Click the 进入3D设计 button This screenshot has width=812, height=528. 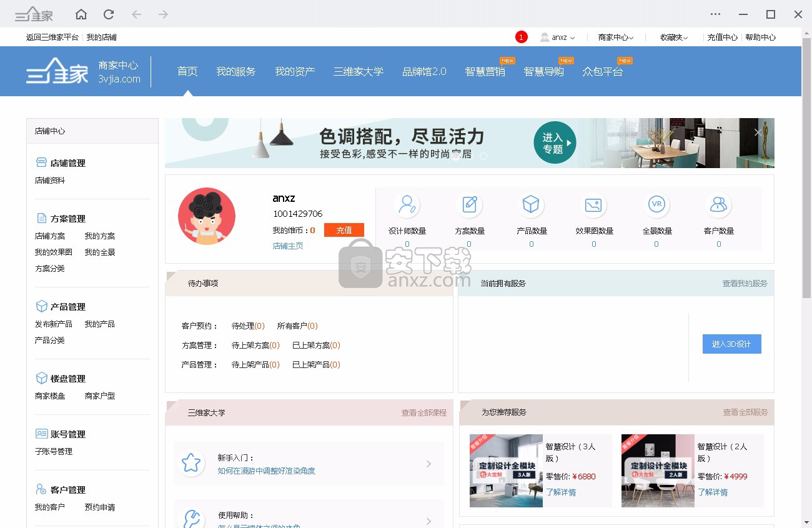[x=731, y=344]
